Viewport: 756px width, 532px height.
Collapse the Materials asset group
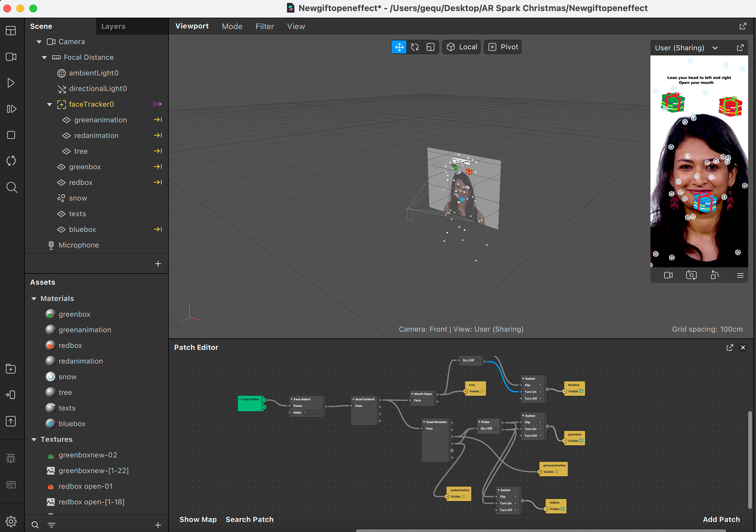[34, 298]
